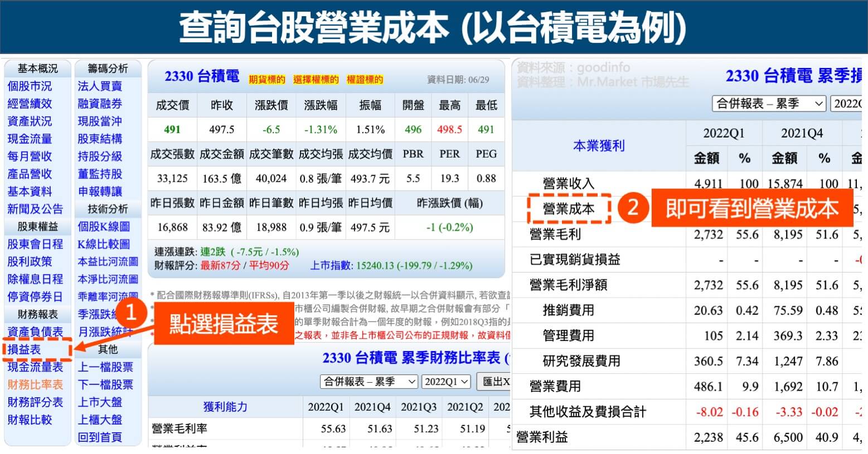Open 股東會日程 link
The width and height of the screenshot is (868, 454).
(35, 244)
